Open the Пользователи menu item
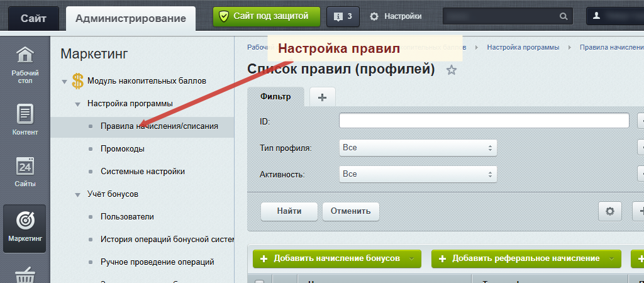The height and width of the screenshot is (283, 644). click(127, 216)
